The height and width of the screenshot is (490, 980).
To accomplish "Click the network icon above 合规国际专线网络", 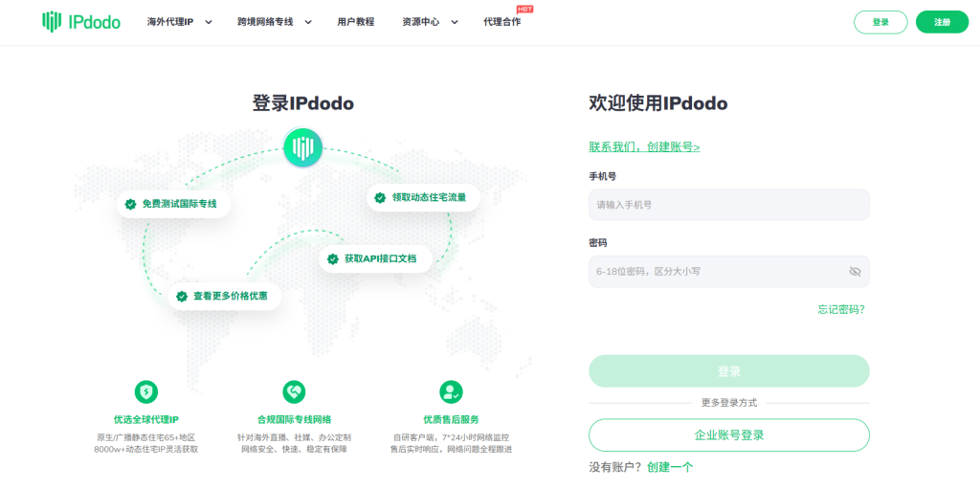I will (294, 391).
